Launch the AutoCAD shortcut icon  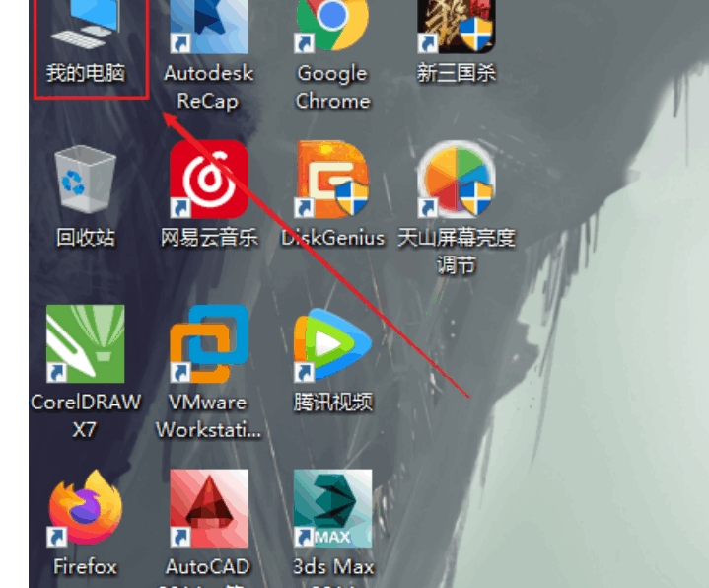point(209,508)
